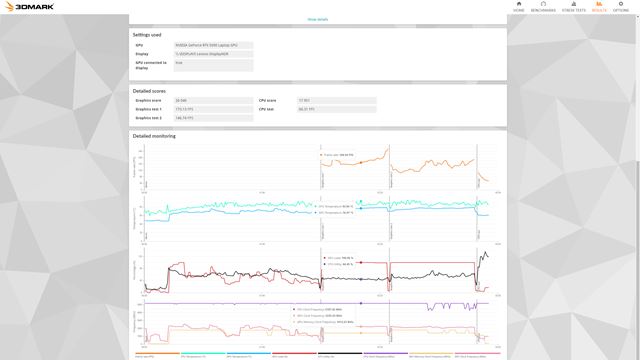Open the Benchmarks tab
This screenshot has width=640, height=360.
pyautogui.click(x=543, y=7)
